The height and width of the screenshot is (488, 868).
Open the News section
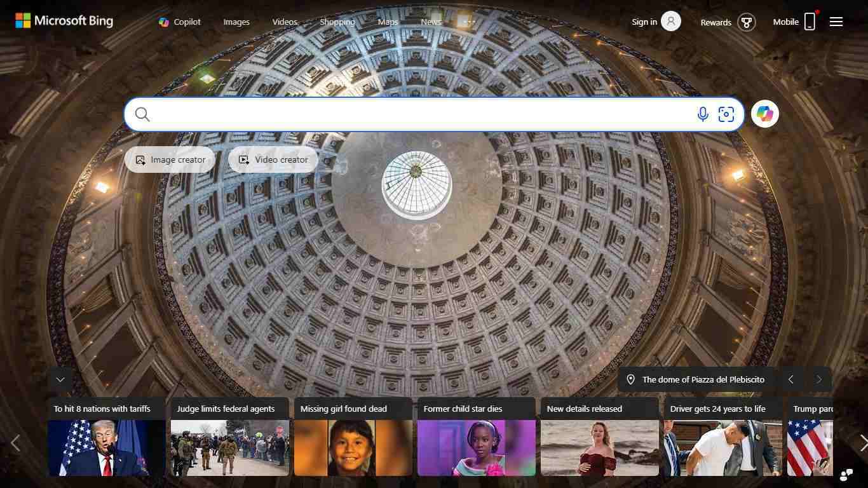coord(430,22)
